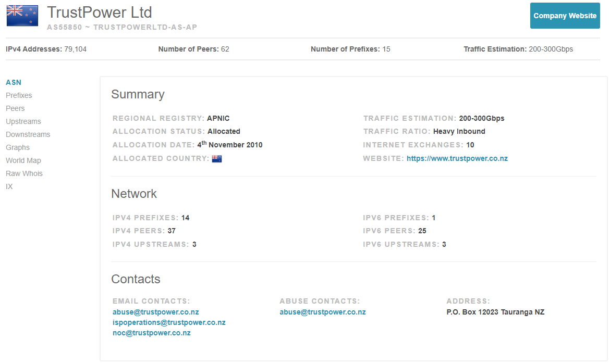Viewport: 610px width, 364px height.
Task: Click the ADDRESS label
Action: point(468,301)
